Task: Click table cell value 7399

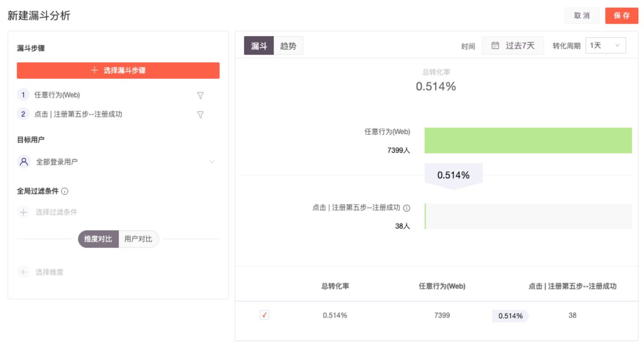Action: pos(442,315)
